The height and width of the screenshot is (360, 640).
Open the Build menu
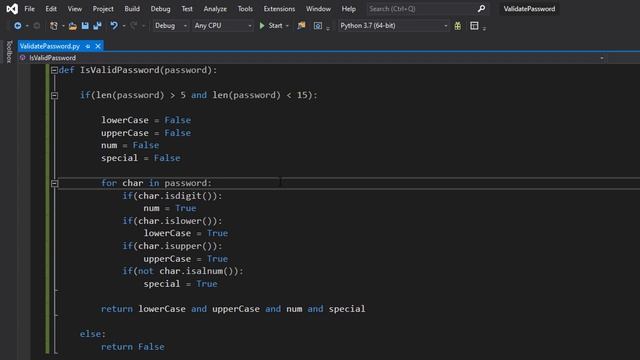[x=132, y=9]
